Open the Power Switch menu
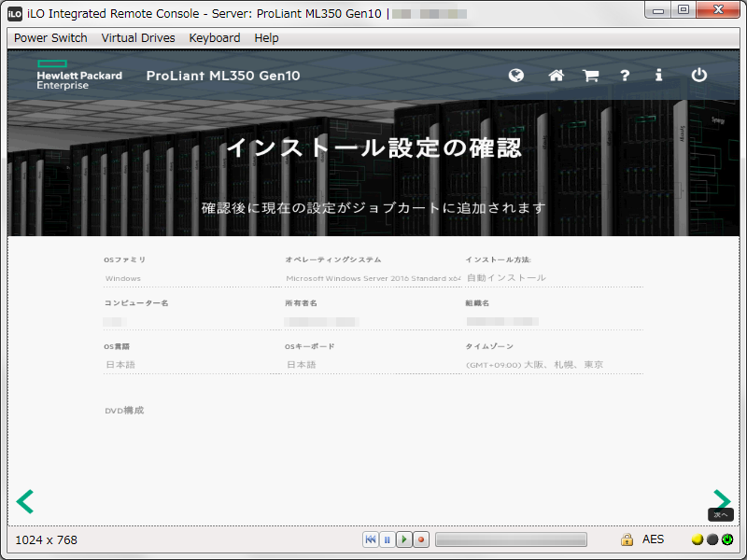The image size is (747, 560). click(50, 38)
